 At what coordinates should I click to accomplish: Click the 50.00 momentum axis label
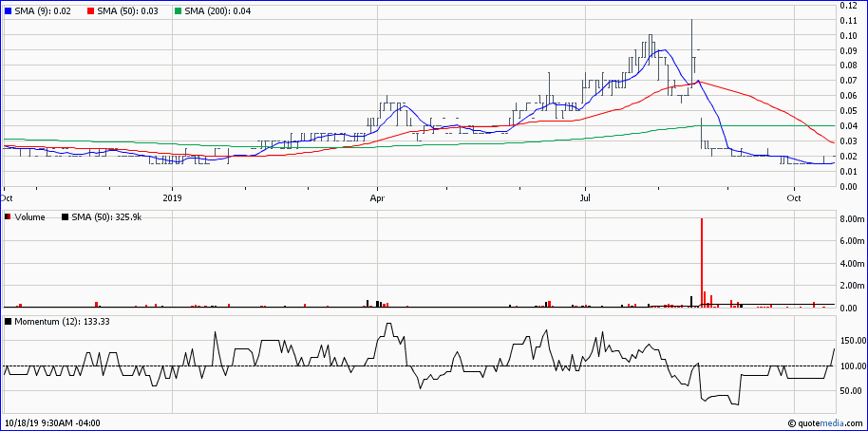click(x=852, y=391)
